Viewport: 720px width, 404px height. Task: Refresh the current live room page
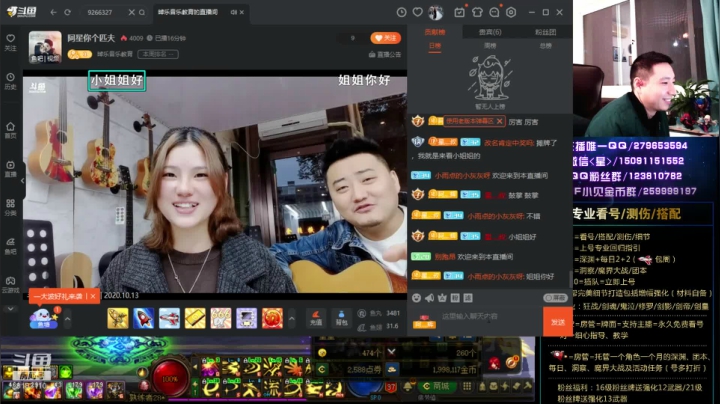point(68,12)
